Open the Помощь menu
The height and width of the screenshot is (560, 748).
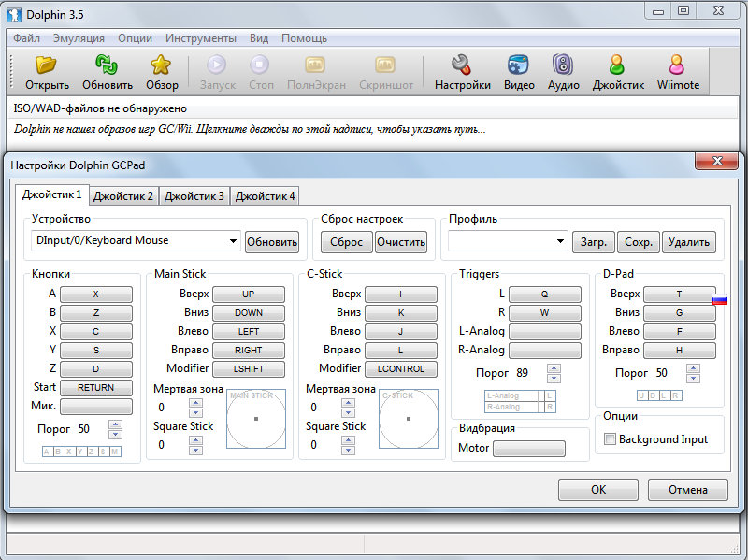tap(305, 38)
